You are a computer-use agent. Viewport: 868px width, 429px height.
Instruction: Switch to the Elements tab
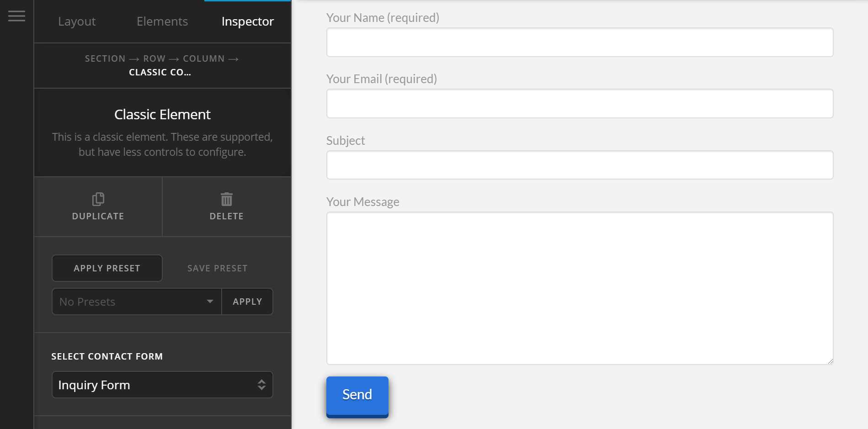[x=162, y=21]
